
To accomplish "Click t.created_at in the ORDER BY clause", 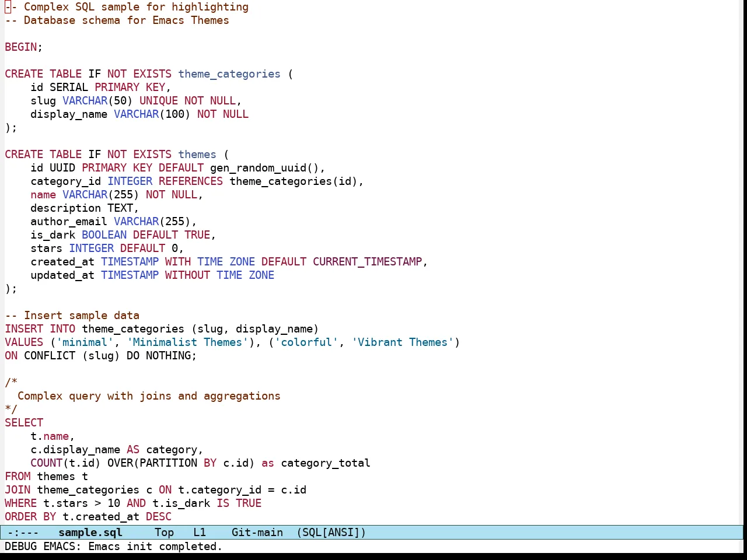I will pos(101,517).
